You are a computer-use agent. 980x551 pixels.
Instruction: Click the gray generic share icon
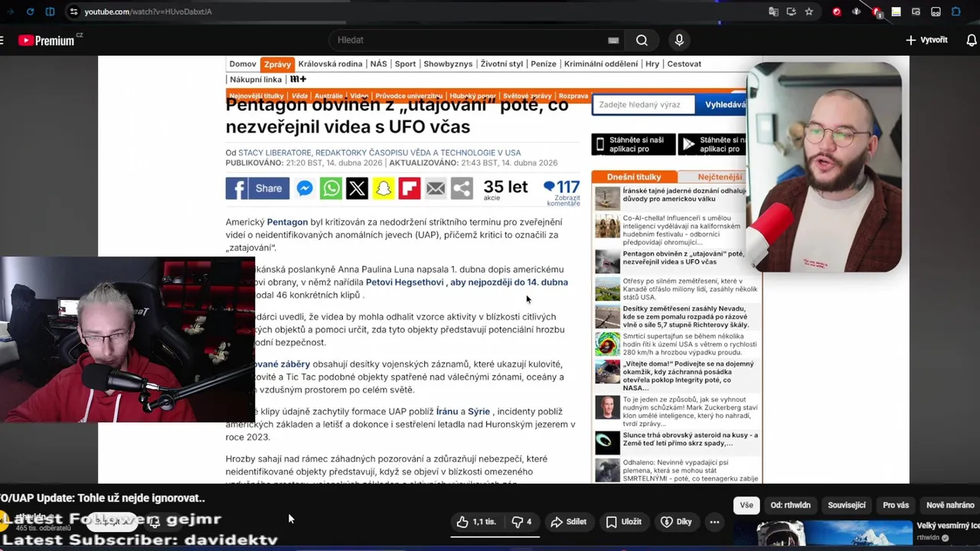(x=462, y=188)
